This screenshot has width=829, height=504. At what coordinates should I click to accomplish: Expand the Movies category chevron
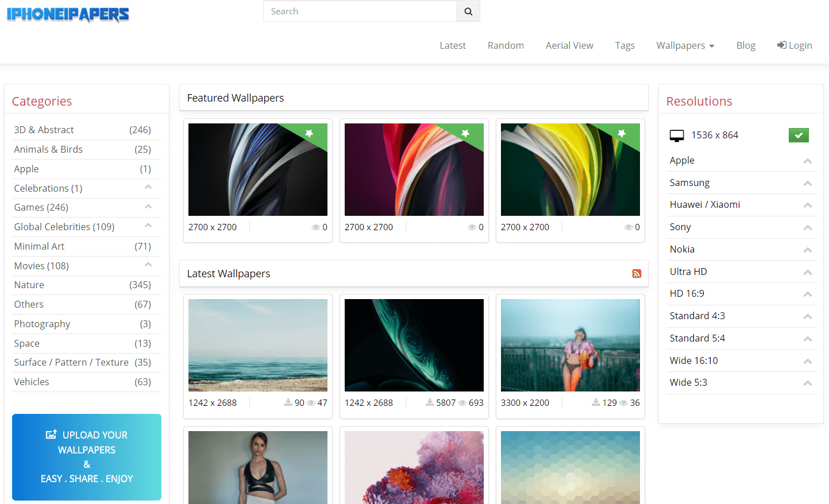click(x=148, y=265)
